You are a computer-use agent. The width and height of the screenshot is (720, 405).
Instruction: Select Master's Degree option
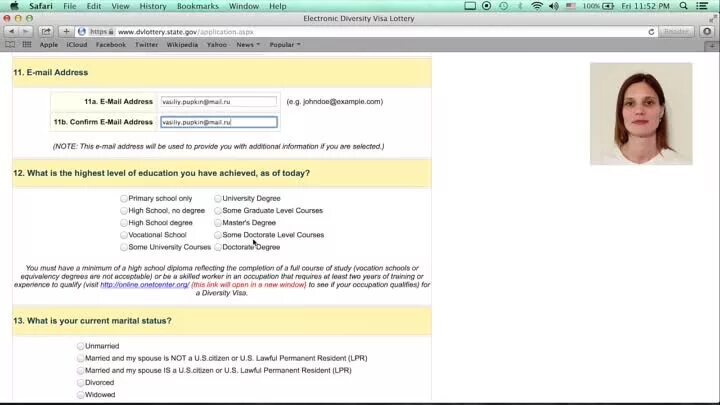[218, 223]
